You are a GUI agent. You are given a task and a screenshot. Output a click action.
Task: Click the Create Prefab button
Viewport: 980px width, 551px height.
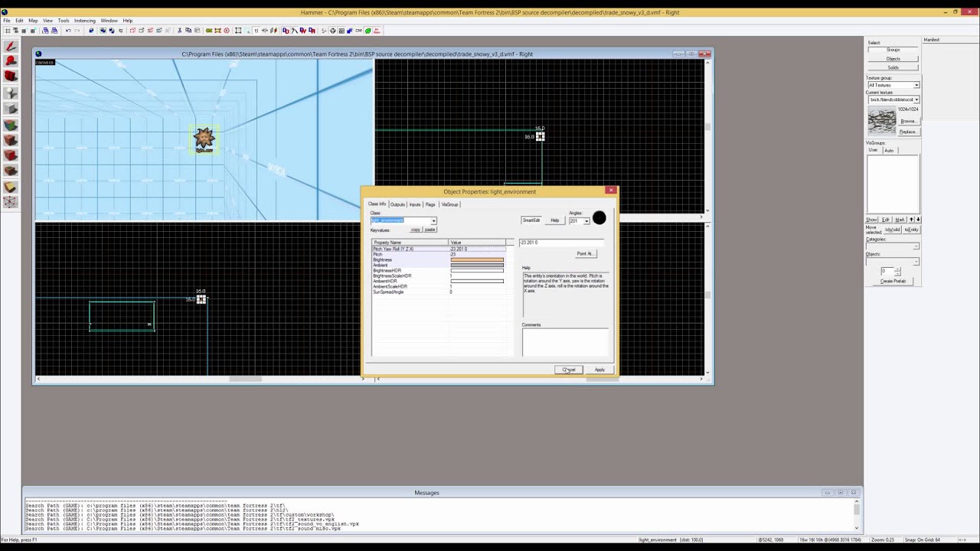(893, 281)
